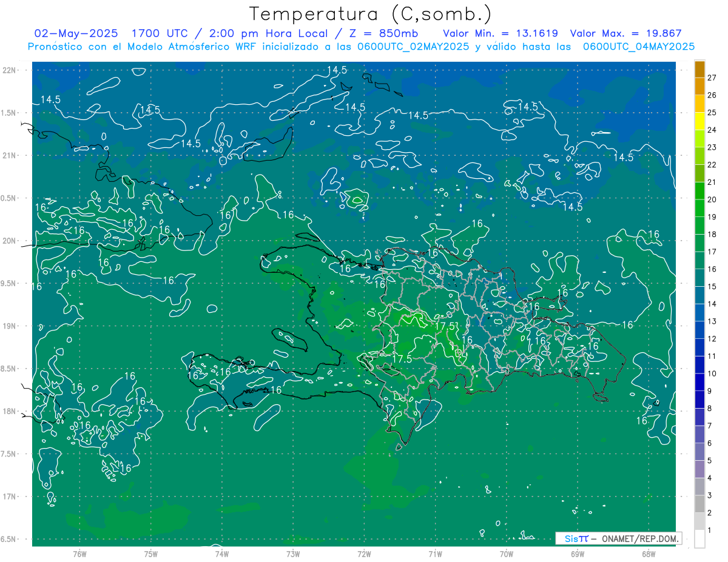The height and width of the screenshot is (562, 728).
Task: Select the white swatch at colorbar bottom
Action: click(x=699, y=538)
